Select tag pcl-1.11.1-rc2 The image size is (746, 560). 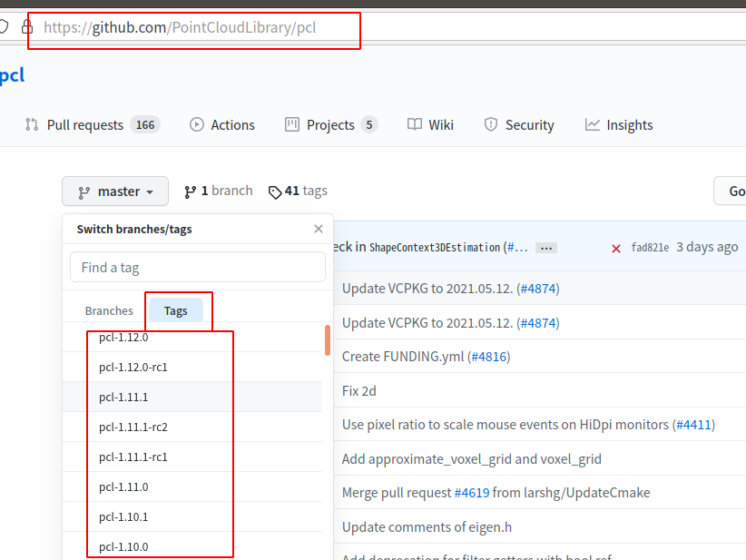192,427
